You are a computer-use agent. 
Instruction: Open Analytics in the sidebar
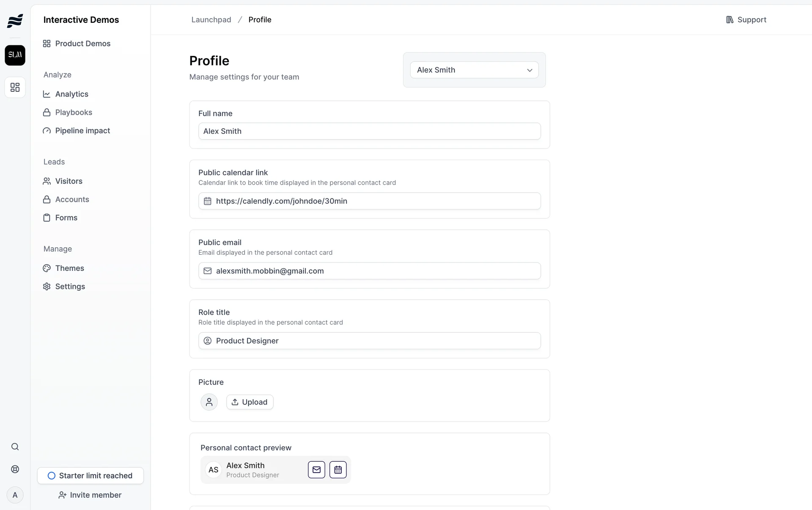[71, 94]
